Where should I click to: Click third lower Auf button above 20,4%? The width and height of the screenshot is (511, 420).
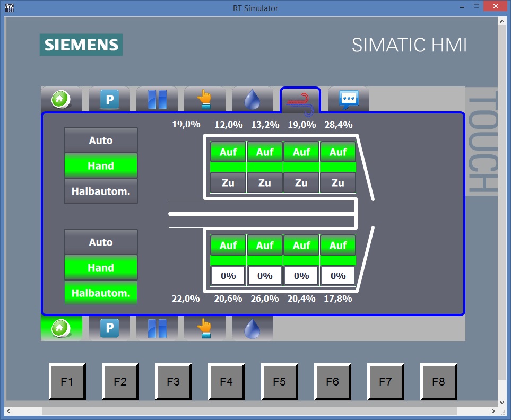point(301,245)
